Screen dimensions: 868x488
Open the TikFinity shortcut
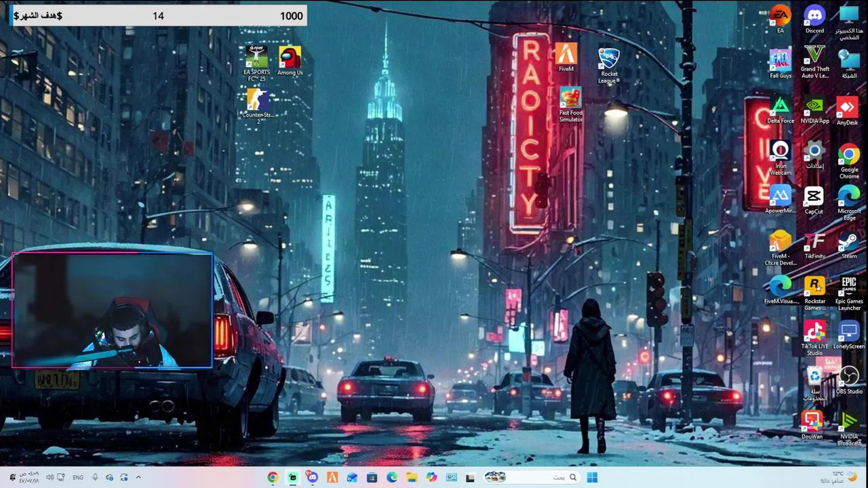pyautogui.click(x=814, y=245)
